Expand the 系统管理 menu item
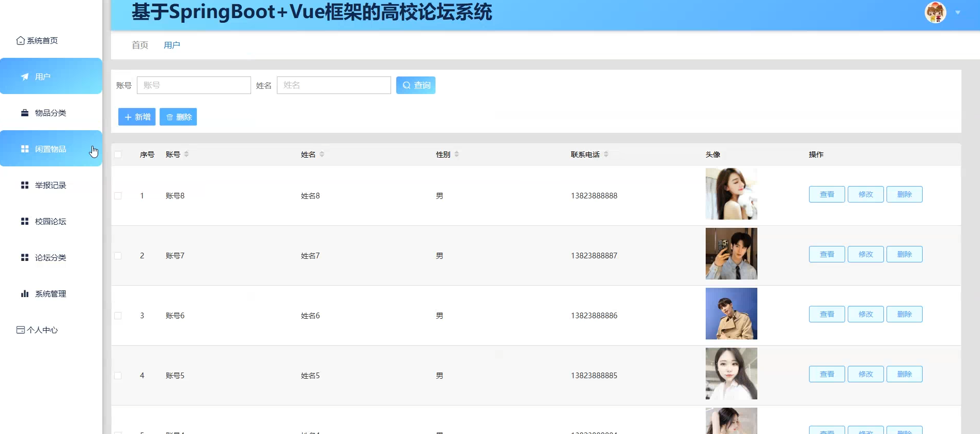The height and width of the screenshot is (434, 980). (x=51, y=293)
